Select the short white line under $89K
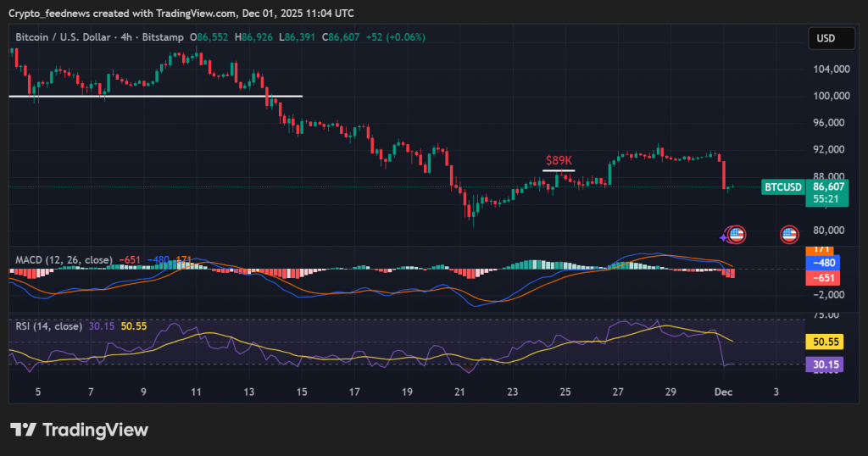The width and height of the screenshot is (868, 456). click(559, 170)
